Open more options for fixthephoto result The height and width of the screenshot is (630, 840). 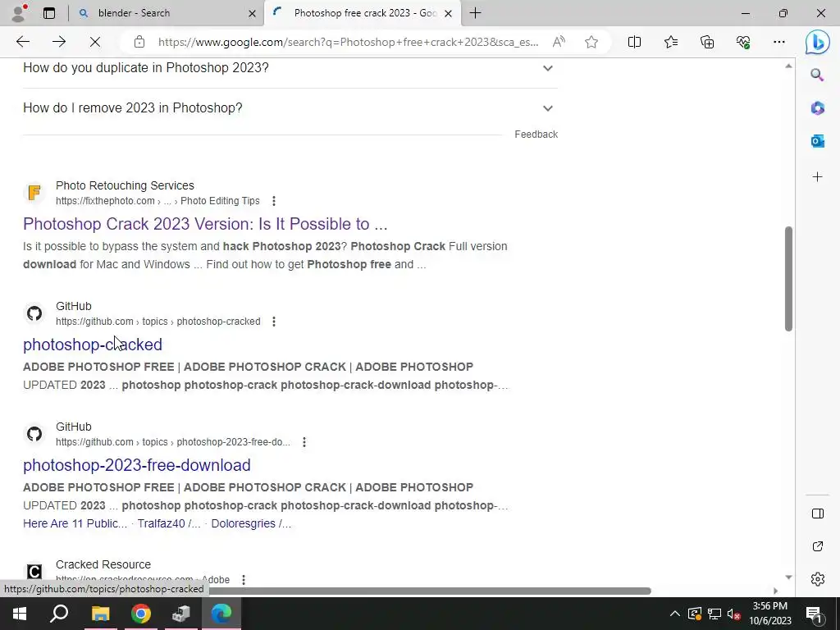click(274, 201)
